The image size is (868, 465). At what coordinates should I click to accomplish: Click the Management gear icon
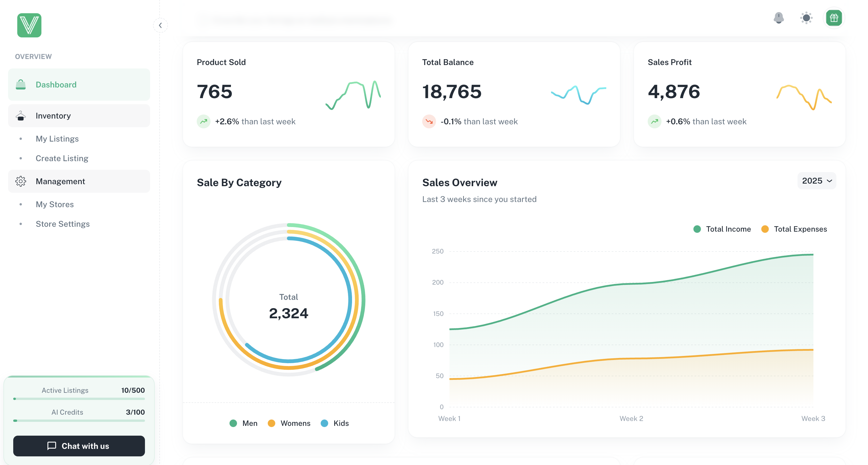coord(20,181)
